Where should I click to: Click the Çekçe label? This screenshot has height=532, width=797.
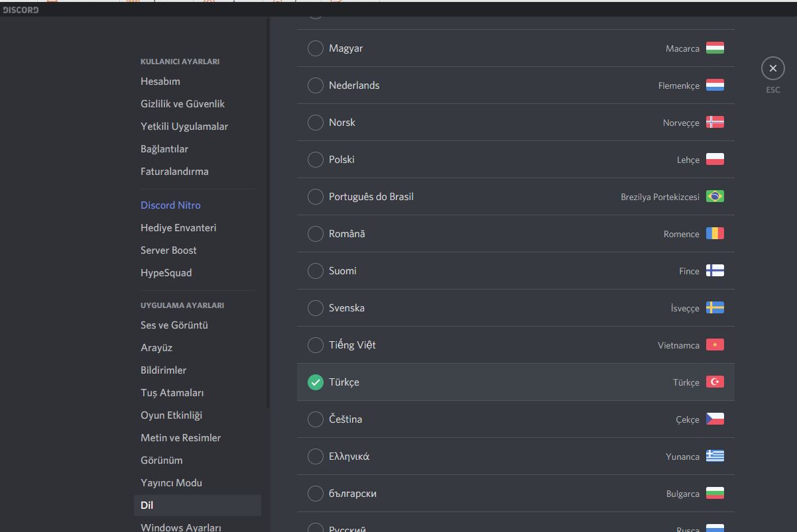688,419
